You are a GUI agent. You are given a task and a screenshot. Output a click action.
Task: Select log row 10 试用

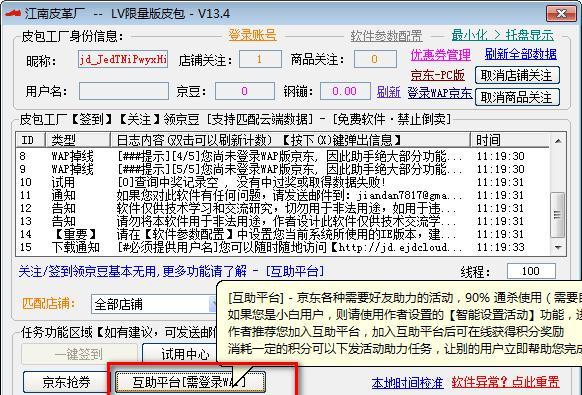282,182
